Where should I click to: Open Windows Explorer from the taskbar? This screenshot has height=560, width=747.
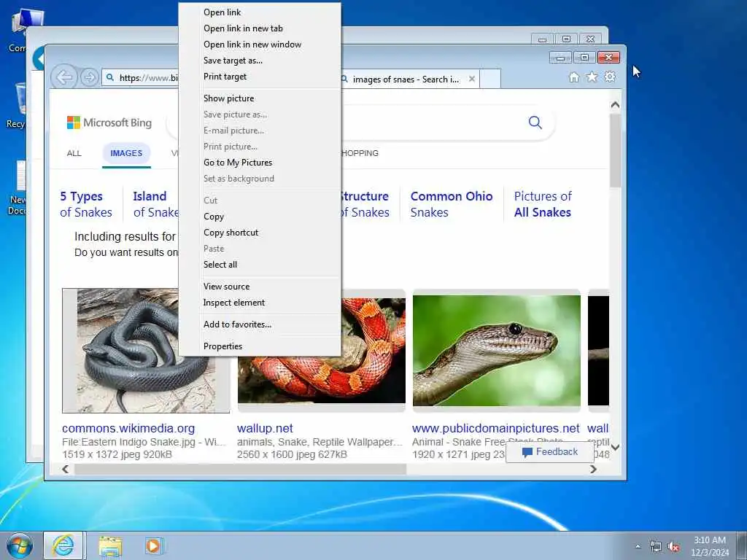pos(111,546)
